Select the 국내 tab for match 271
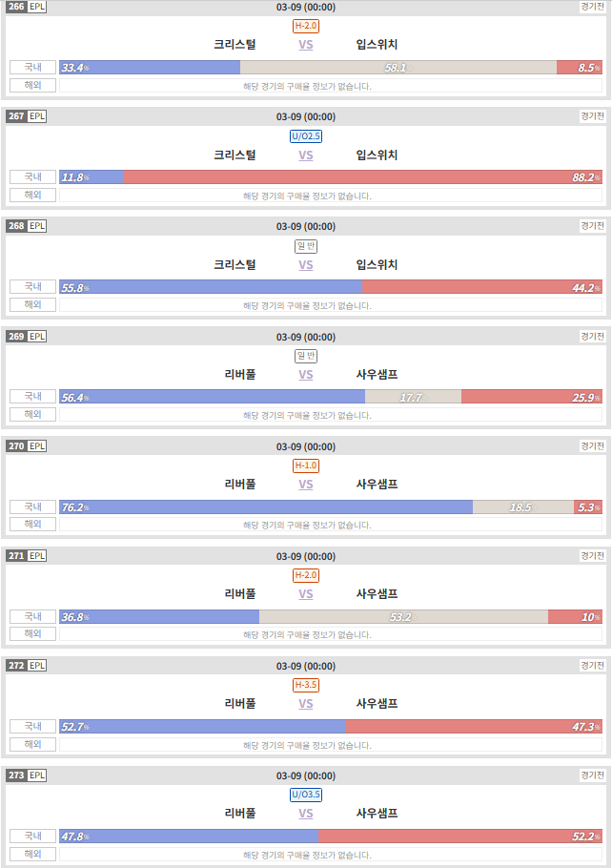Image resolution: width=612 pixels, height=868 pixels. tap(32, 616)
